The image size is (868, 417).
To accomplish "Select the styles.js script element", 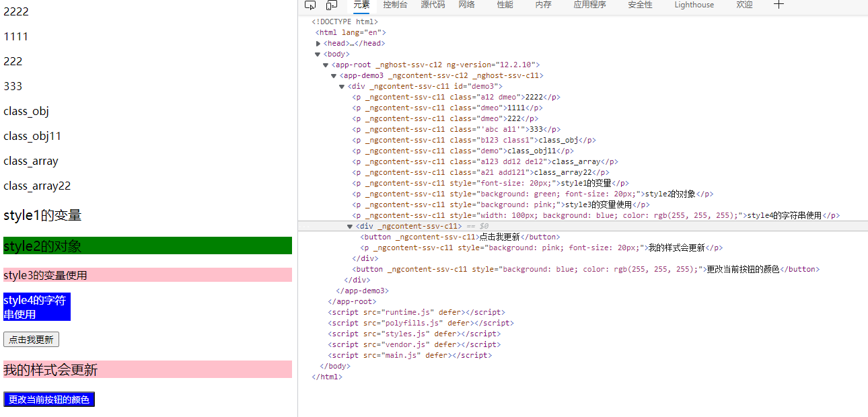I will pos(414,334).
